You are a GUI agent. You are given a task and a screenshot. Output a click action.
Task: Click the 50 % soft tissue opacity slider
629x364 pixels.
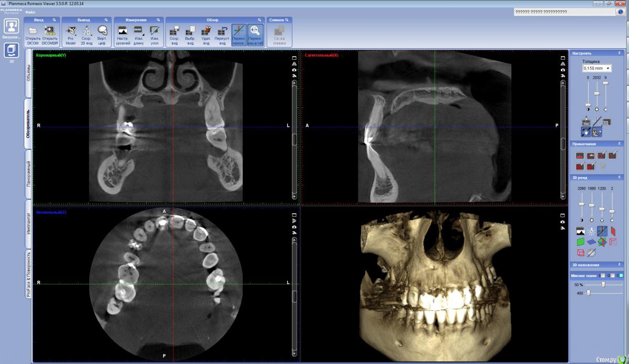(603, 284)
